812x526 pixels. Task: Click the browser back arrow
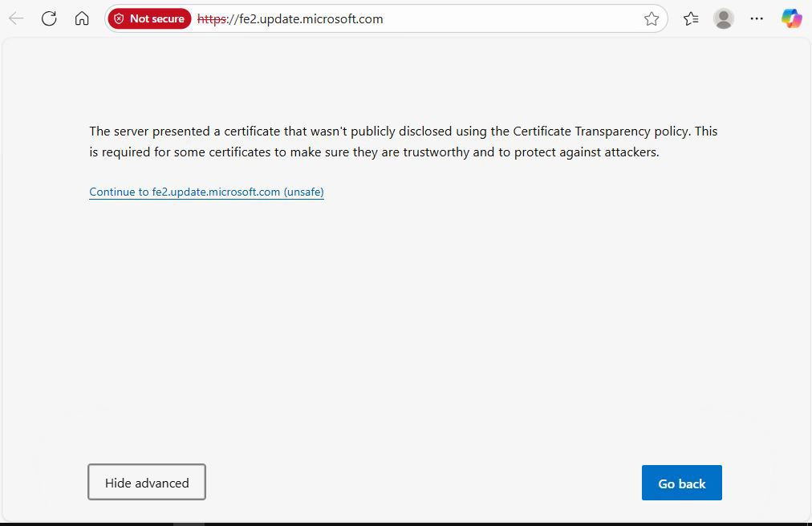[x=17, y=18]
